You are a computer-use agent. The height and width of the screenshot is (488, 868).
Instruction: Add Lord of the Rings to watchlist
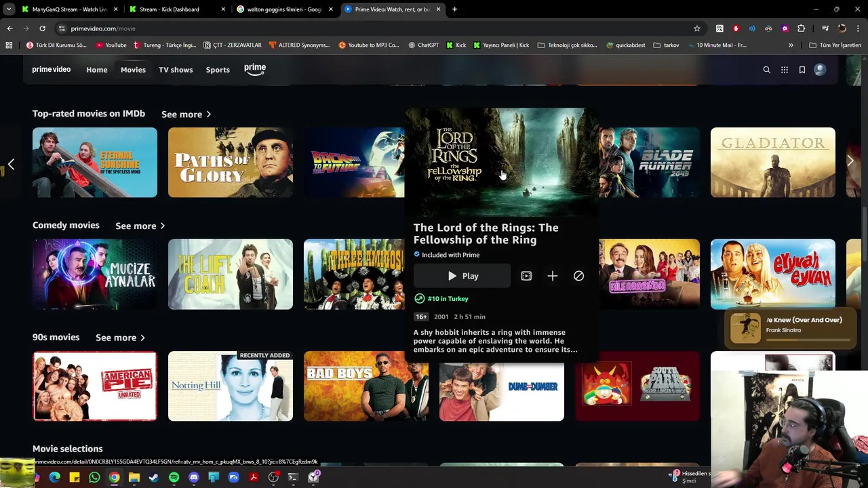tap(553, 276)
